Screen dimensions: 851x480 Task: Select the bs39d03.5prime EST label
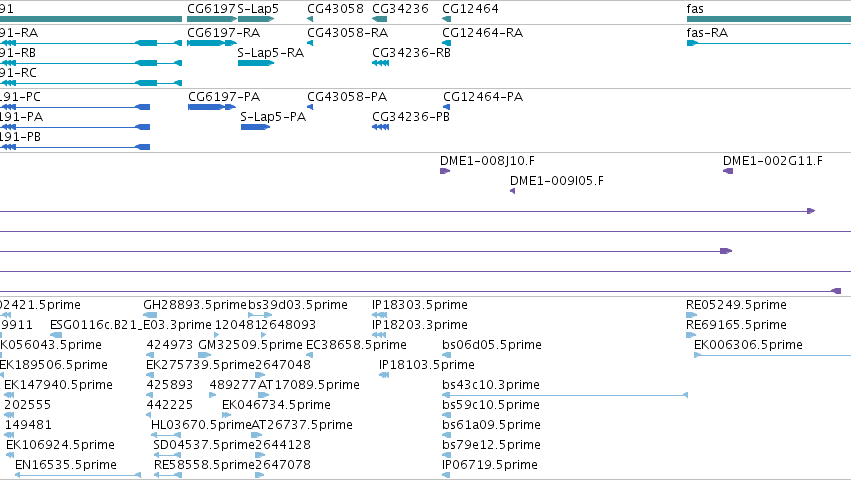(x=298, y=305)
